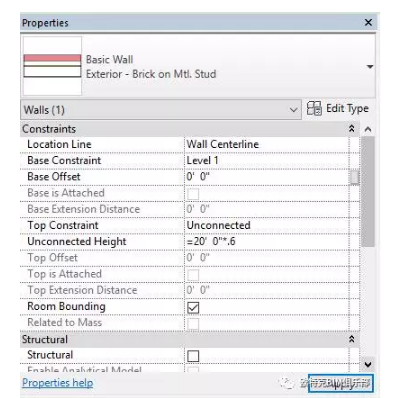The height and width of the screenshot is (398, 396).
Task: Click the Top Offset value field
Action: (x=267, y=258)
